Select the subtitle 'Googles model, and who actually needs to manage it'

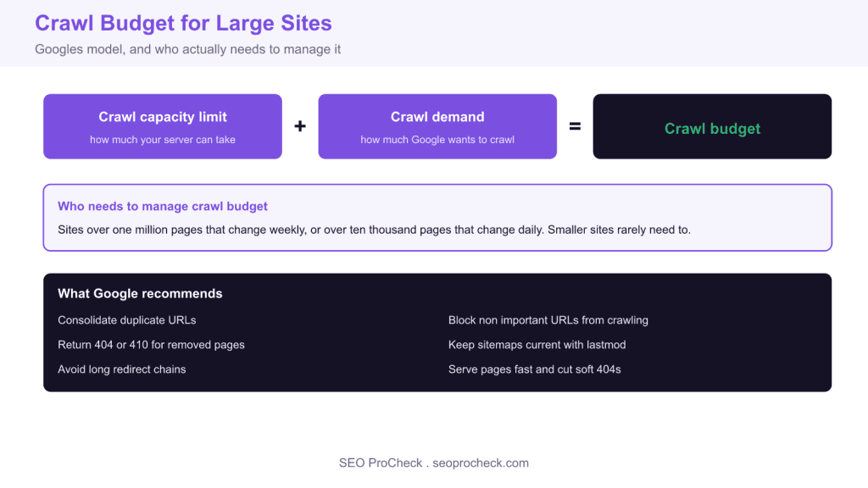(x=187, y=49)
